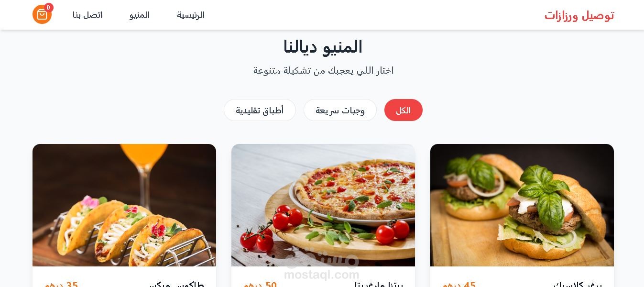Open المنيو navigation link
The height and width of the screenshot is (287, 644).
pyautogui.click(x=140, y=15)
